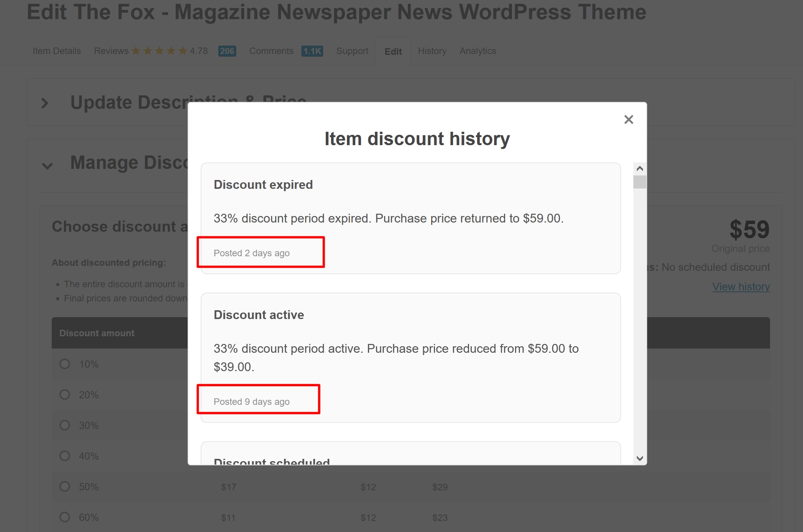Open the Analytics tab

point(478,51)
